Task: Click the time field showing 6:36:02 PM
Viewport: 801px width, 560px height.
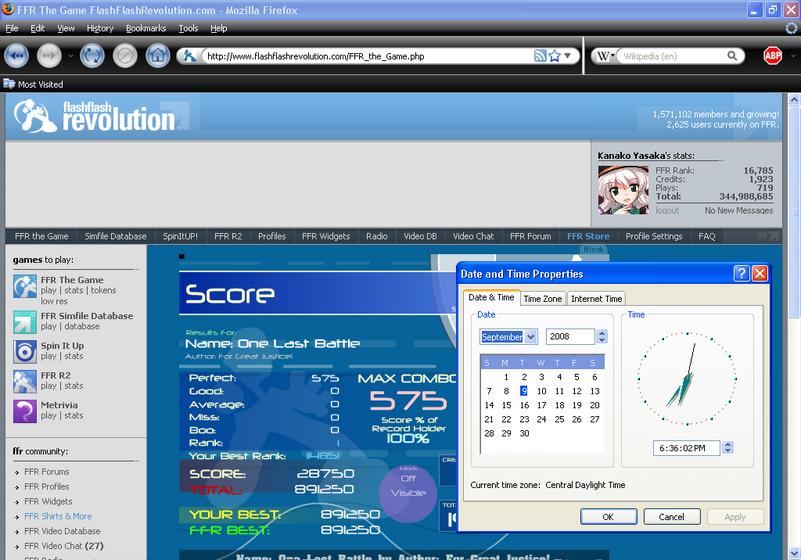Action: (x=686, y=448)
